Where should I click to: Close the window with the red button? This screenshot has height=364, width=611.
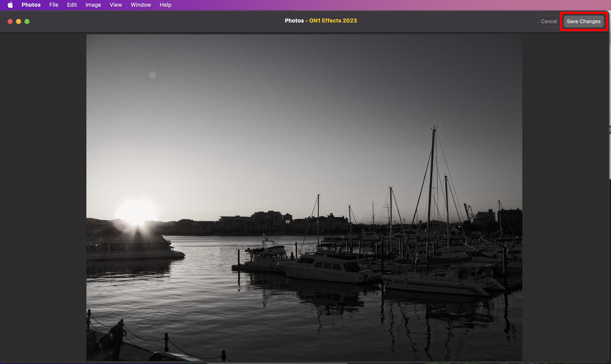[10, 22]
